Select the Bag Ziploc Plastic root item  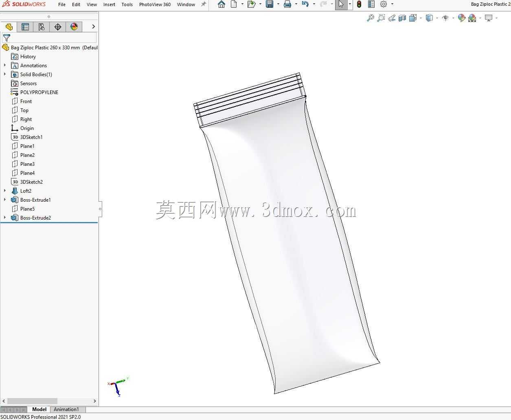[x=49, y=48]
